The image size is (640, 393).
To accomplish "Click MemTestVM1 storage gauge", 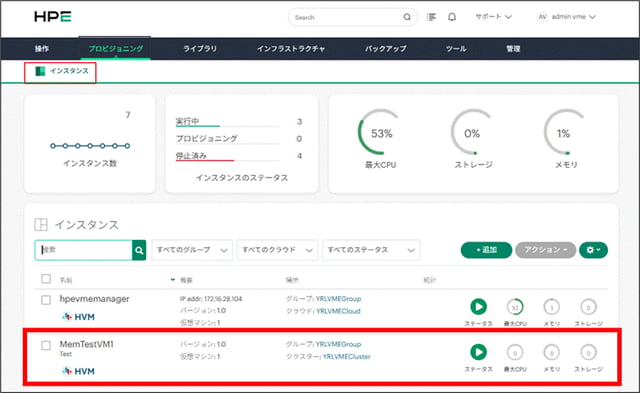I will pos(588,353).
